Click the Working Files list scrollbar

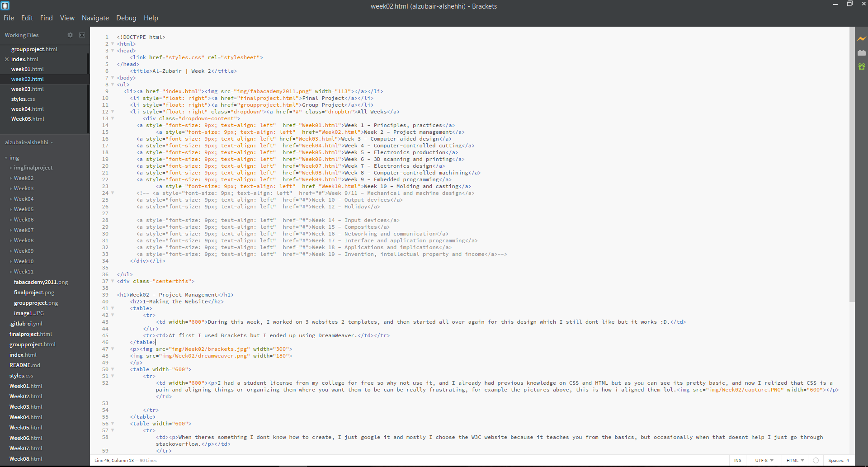pyautogui.click(x=88, y=93)
